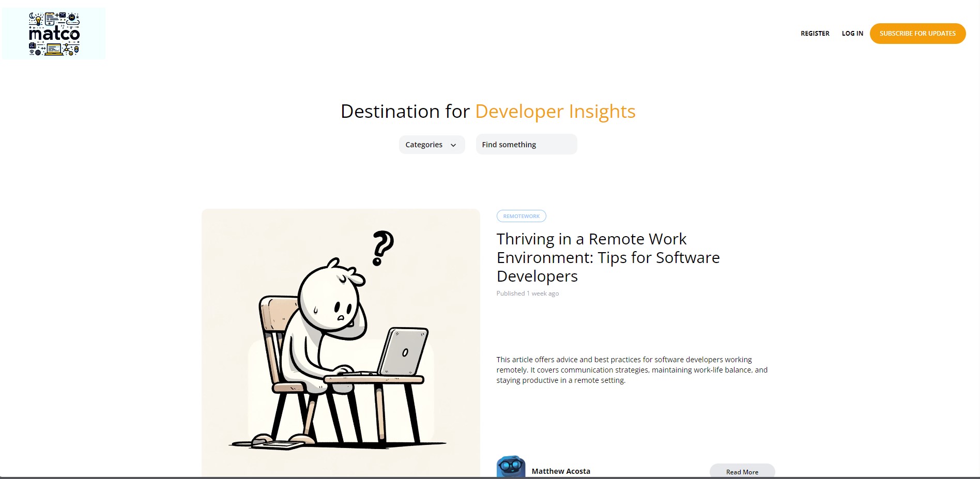This screenshot has height=479, width=980.
Task: Select the Destination for Developer Insights heading
Action: 488,112
